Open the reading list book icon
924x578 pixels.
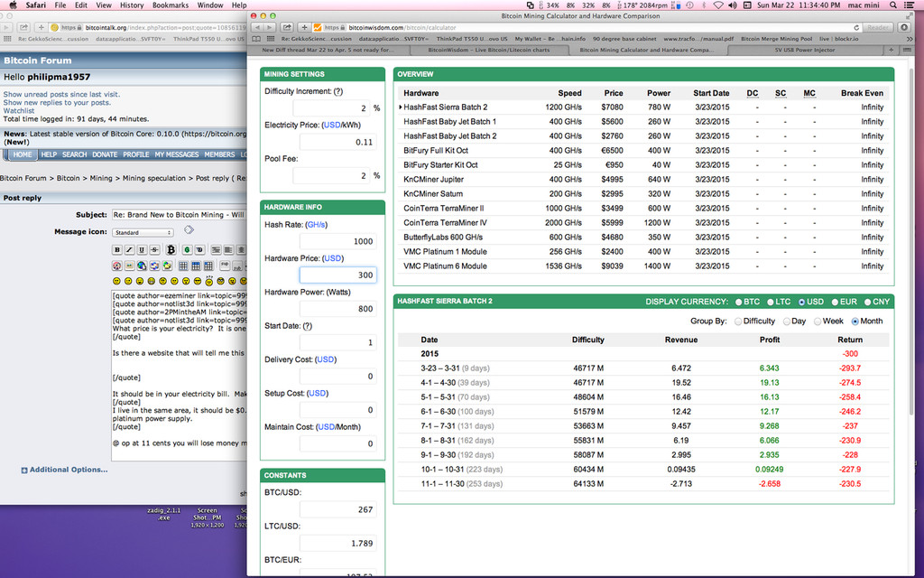point(256,39)
